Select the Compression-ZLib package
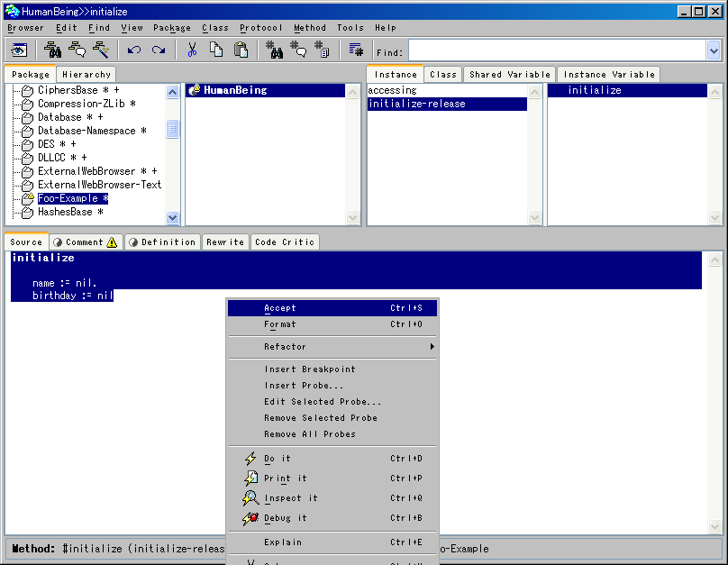 click(86, 104)
